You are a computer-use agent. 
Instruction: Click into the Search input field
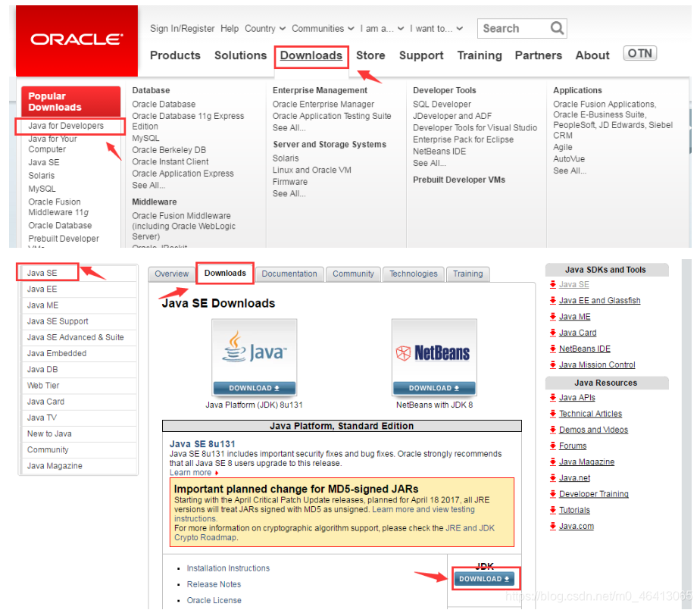tap(514, 28)
